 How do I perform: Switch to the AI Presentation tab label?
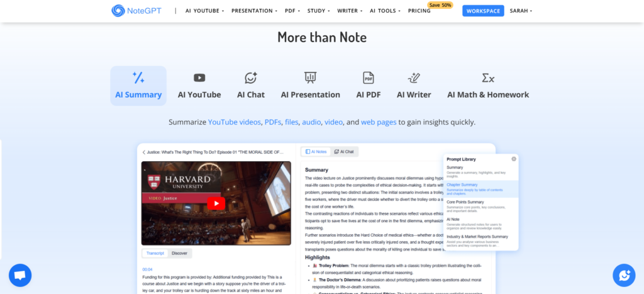tap(310, 94)
